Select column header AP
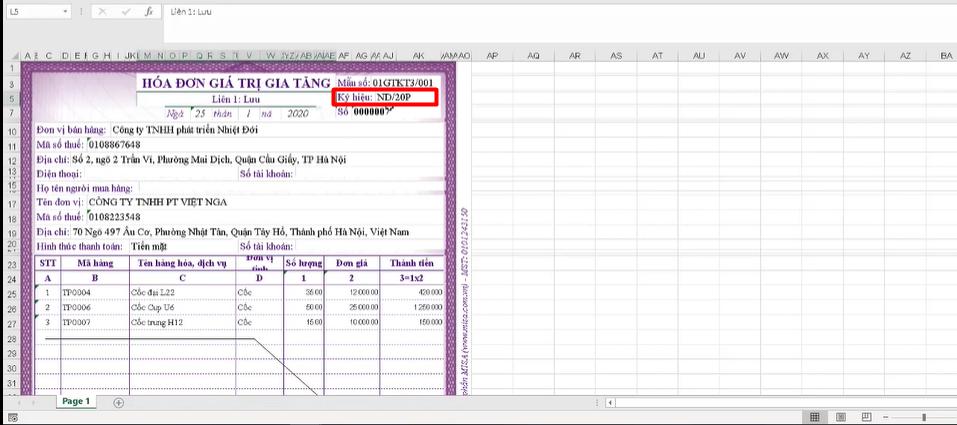Viewport: 957px width, 425px height. [492, 56]
